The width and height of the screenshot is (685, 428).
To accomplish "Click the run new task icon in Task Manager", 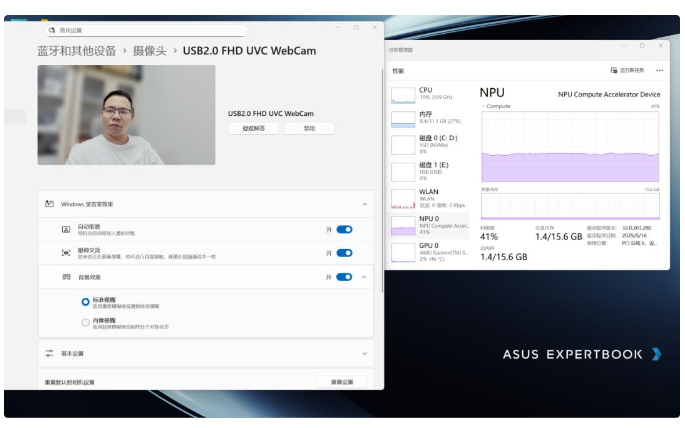I will (614, 70).
